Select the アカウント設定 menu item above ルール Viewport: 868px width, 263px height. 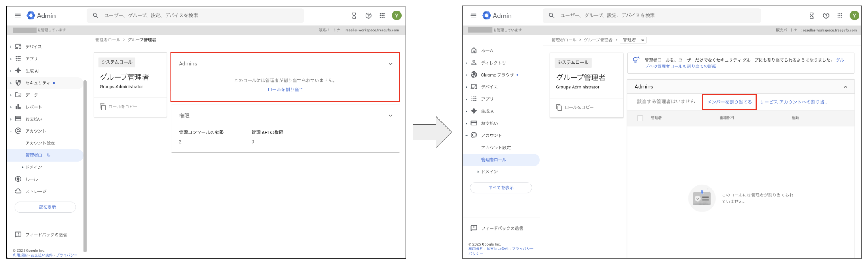[40, 143]
